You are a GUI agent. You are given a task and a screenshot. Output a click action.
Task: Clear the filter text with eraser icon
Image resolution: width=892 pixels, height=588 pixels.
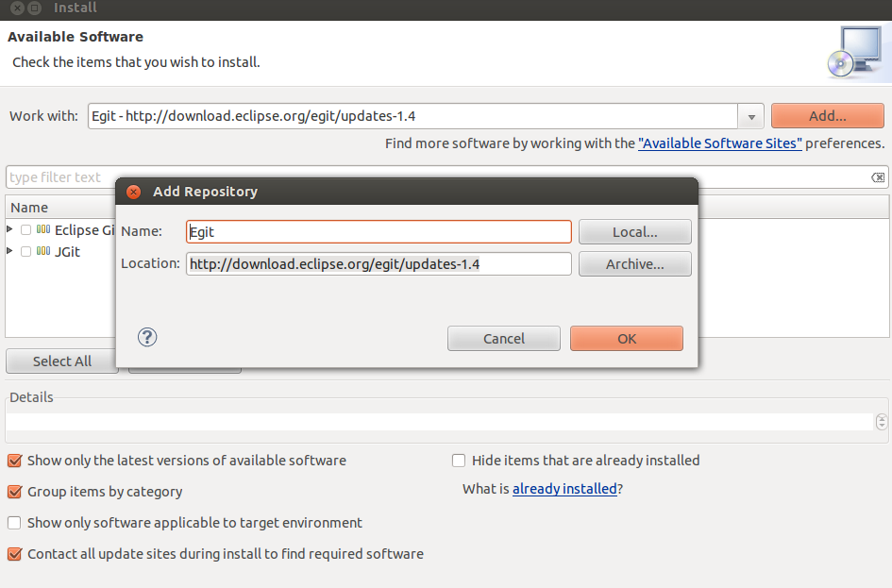click(878, 177)
